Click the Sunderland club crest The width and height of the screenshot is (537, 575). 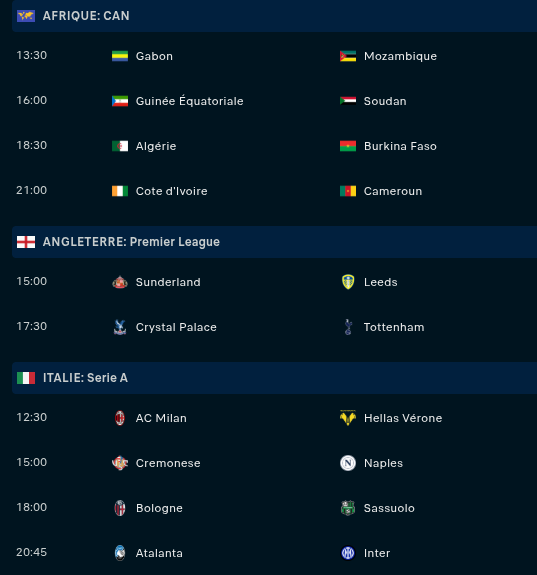coord(120,282)
